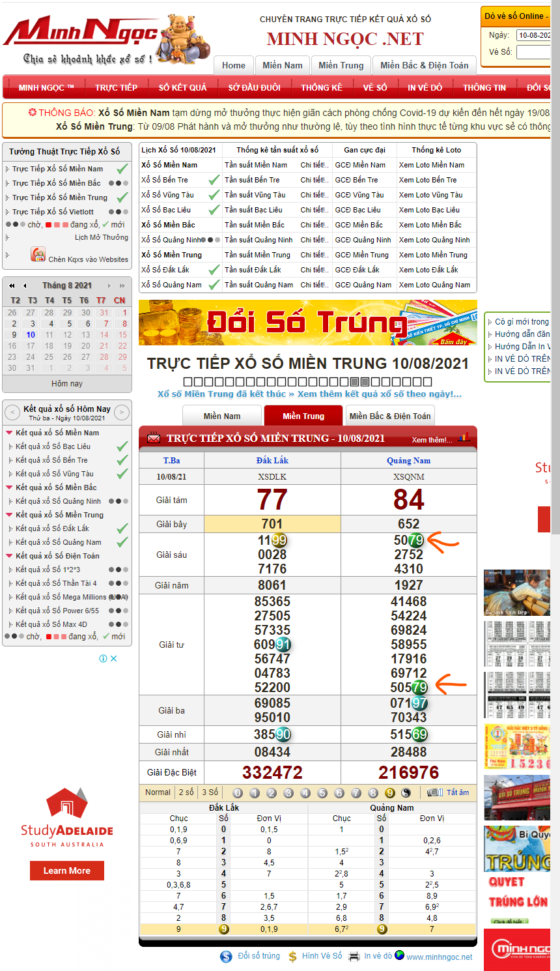Click the bar chart icon in the results header
Image resolution: width=560 pixels, height=971 pixels.
tap(464, 438)
